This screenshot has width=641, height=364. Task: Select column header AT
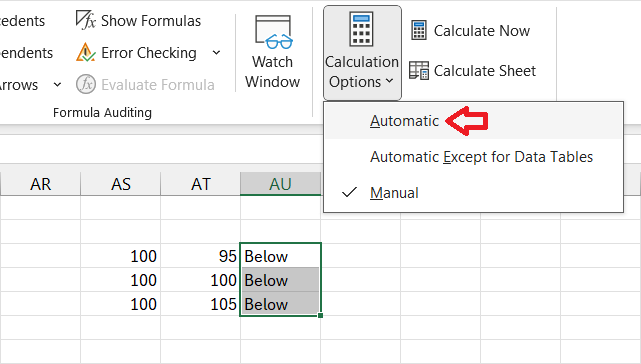point(201,184)
